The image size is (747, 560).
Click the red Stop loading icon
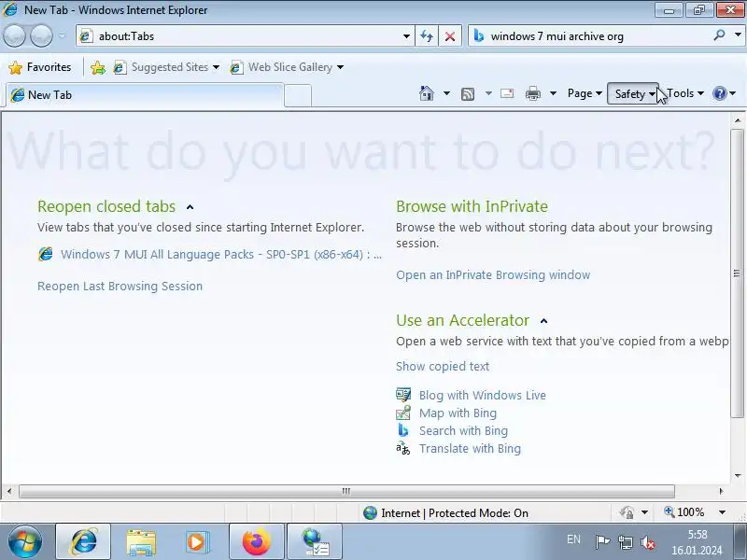(450, 36)
